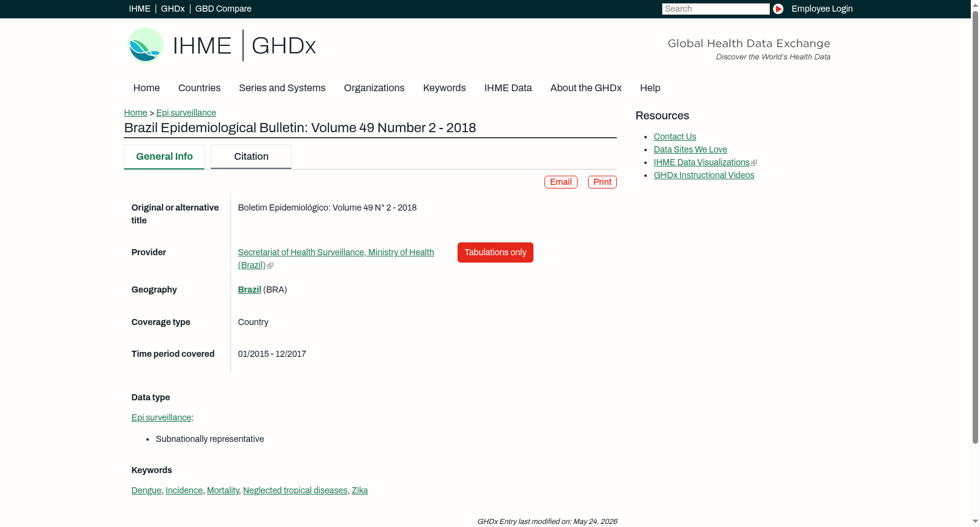Click the red search submit arrow icon

point(778,9)
